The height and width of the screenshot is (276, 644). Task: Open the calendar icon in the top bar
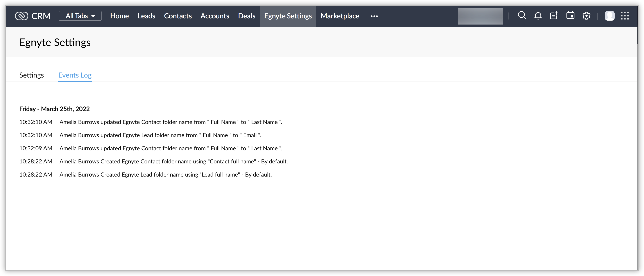570,16
